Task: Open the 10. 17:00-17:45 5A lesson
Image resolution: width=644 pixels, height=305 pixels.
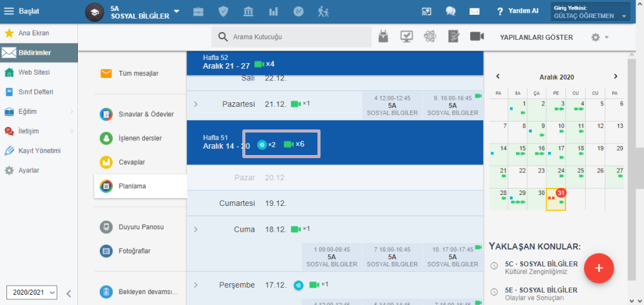Action: [453, 257]
